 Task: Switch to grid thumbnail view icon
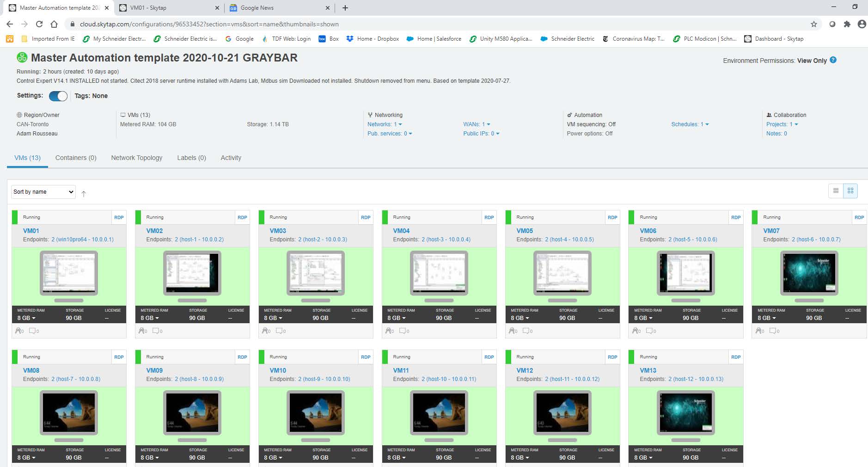point(850,190)
